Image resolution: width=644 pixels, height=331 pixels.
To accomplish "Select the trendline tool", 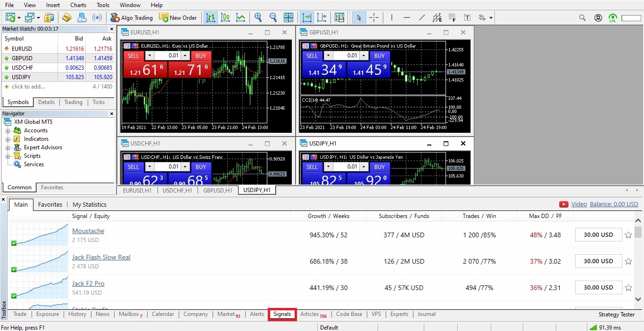I will 422,17.
